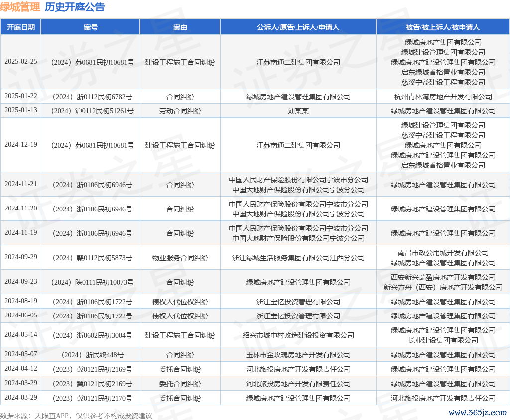Click the 绿城管理 title text
510x420 pixels.
tap(20, 7)
